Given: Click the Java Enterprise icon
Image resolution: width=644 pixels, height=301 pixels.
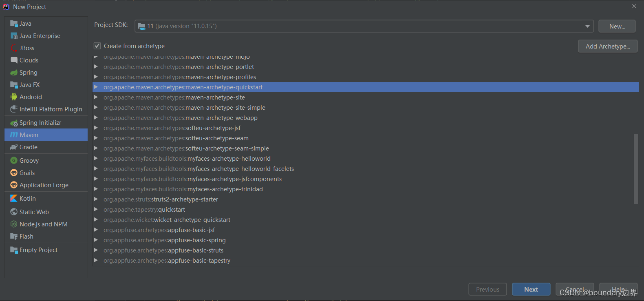Looking at the screenshot, I should 14,36.
